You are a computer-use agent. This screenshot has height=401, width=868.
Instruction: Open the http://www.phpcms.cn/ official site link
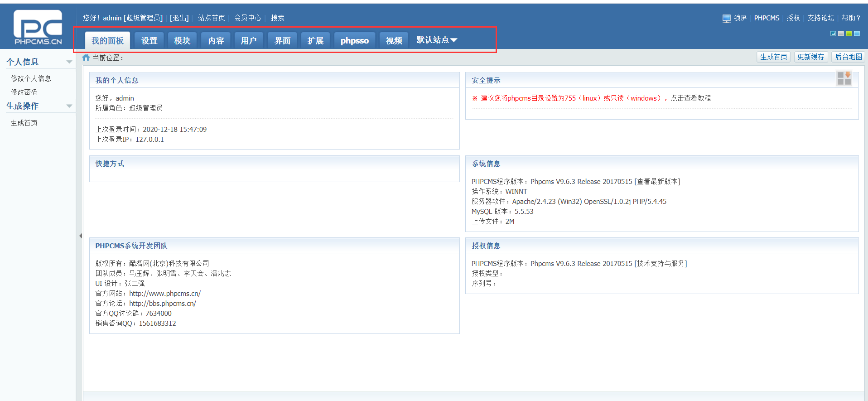[165, 293]
